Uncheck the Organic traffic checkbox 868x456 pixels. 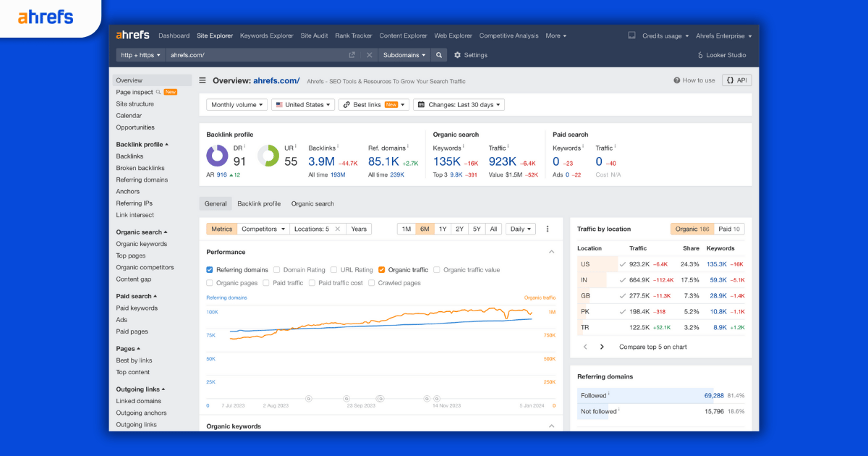tap(382, 270)
